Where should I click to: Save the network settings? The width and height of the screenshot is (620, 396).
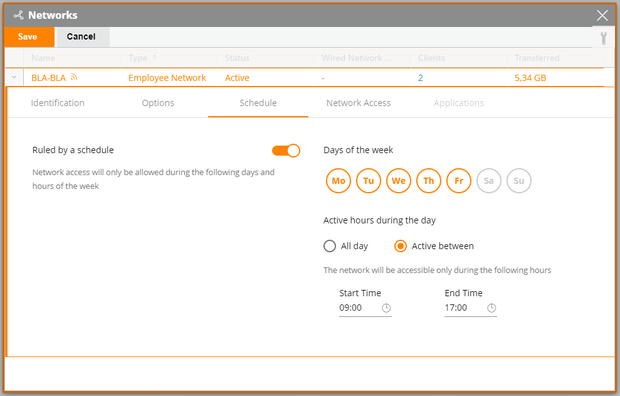(x=29, y=37)
